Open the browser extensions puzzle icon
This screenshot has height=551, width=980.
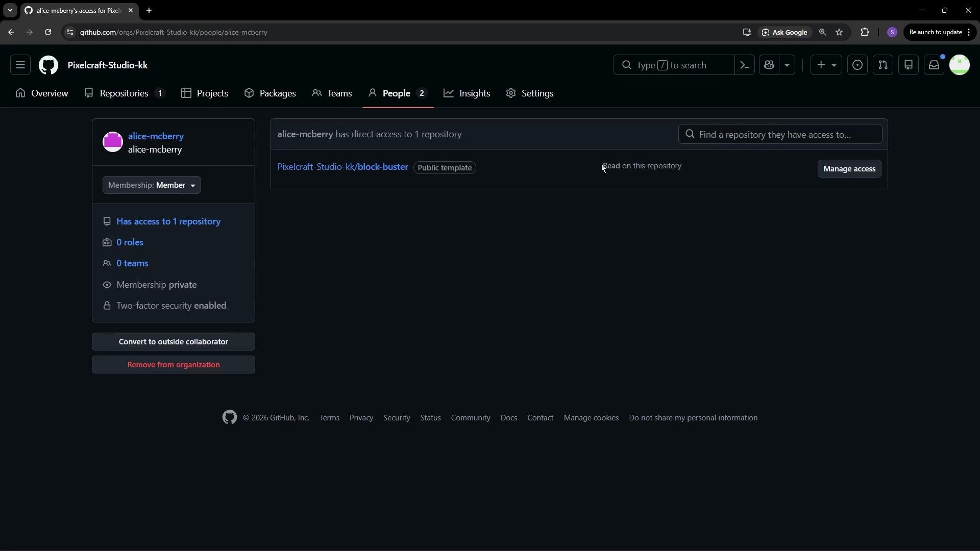pyautogui.click(x=865, y=32)
